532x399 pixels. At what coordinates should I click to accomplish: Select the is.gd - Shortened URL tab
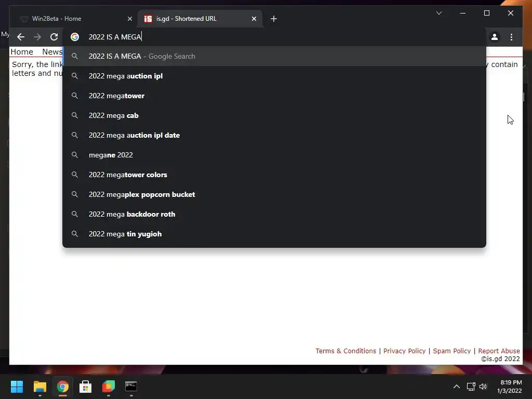coord(200,19)
